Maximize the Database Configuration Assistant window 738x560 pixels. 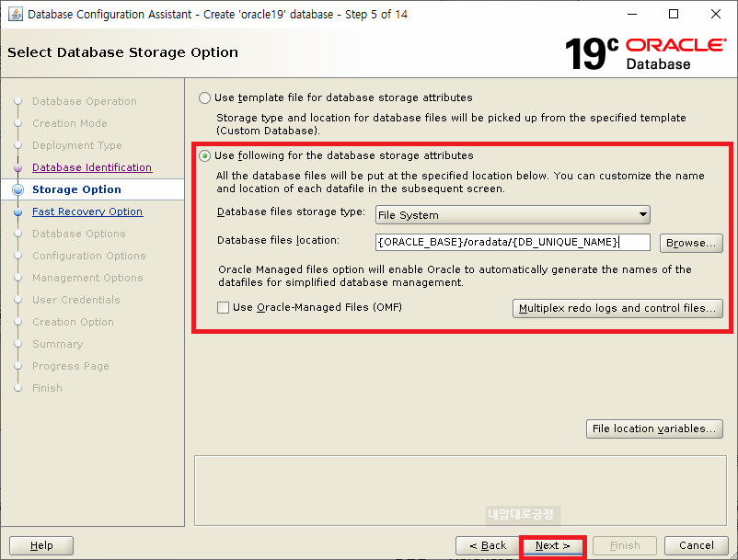coord(674,14)
